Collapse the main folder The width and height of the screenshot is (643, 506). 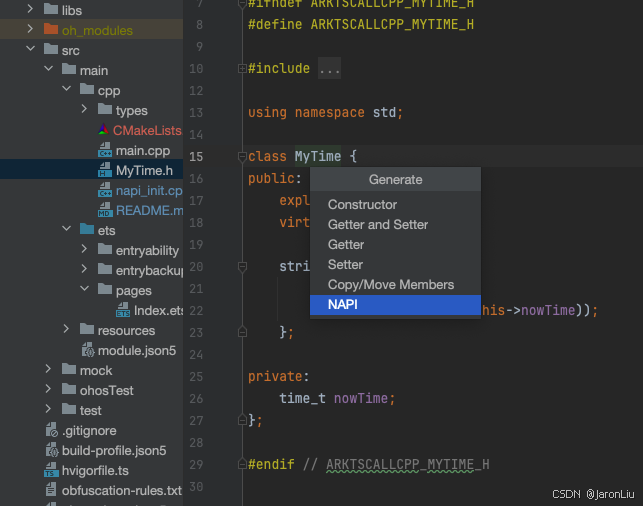click(48, 68)
